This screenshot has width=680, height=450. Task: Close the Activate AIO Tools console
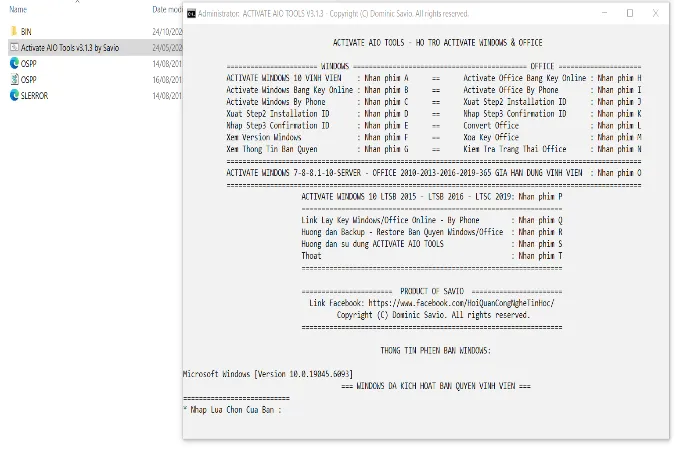pyautogui.click(x=655, y=13)
